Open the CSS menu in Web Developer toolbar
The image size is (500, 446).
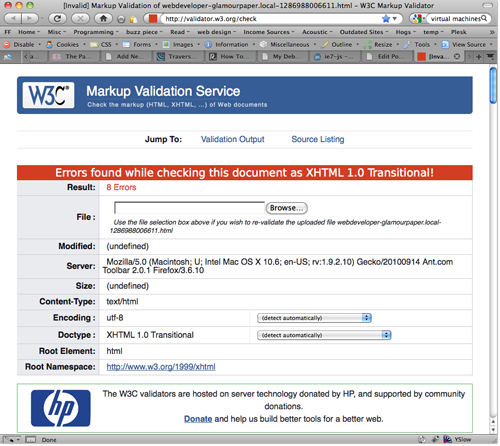(104, 44)
